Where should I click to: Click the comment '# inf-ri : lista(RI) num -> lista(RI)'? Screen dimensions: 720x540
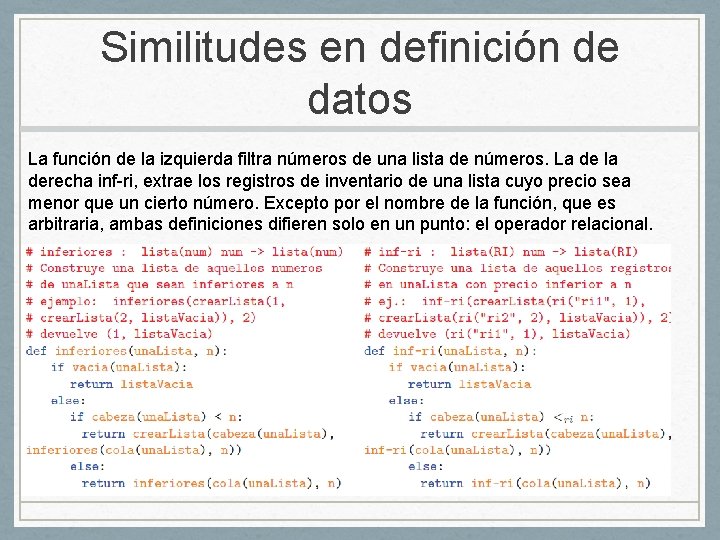point(501,252)
